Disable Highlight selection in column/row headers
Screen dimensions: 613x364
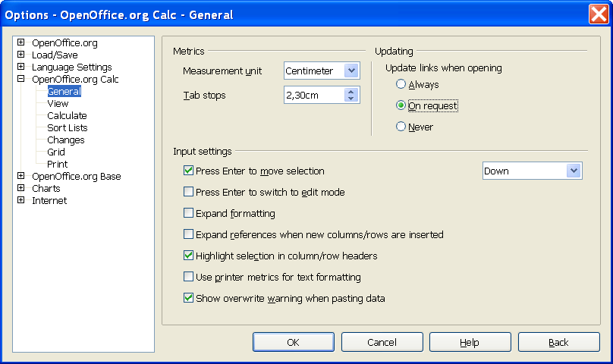(x=188, y=256)
